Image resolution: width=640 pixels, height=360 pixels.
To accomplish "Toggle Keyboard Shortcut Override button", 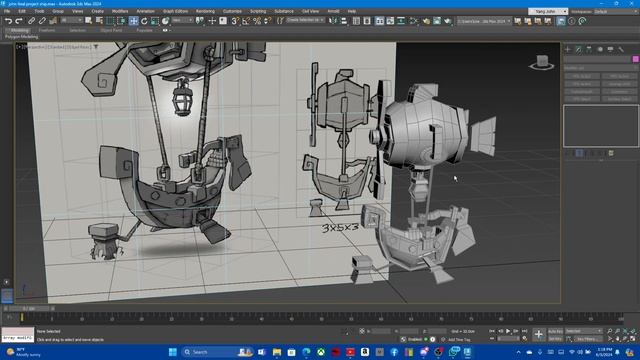I will pyautogui.click(x=223, y=21).
